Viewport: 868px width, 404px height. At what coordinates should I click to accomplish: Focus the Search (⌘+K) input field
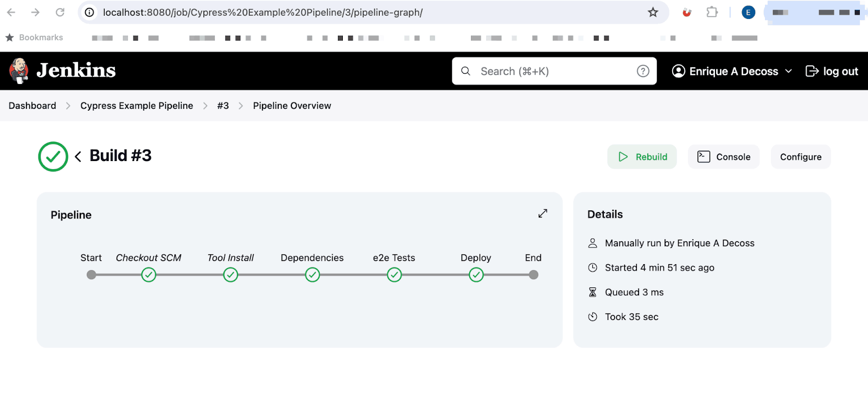point(554,71)
